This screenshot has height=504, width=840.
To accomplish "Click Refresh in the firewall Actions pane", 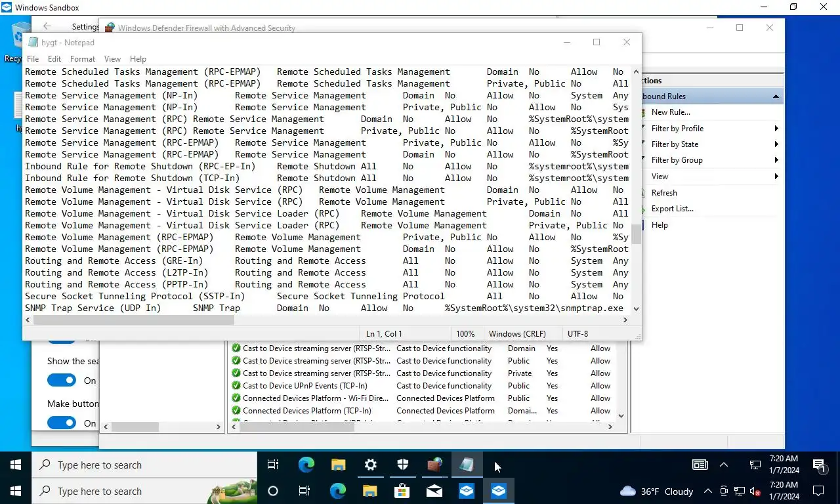I will (664, 193).
